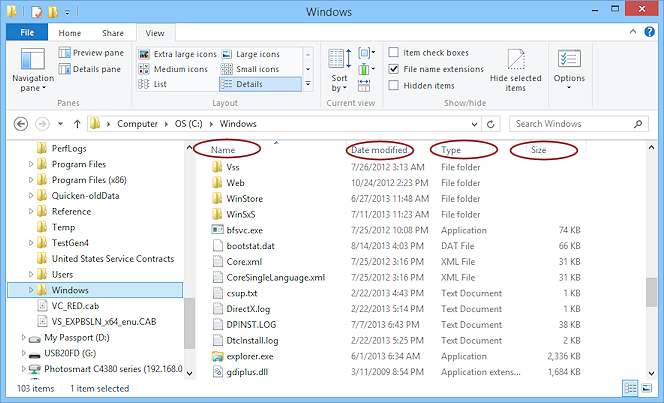Switch to details view in status bar
664x403 pixels.
[630, 388]
